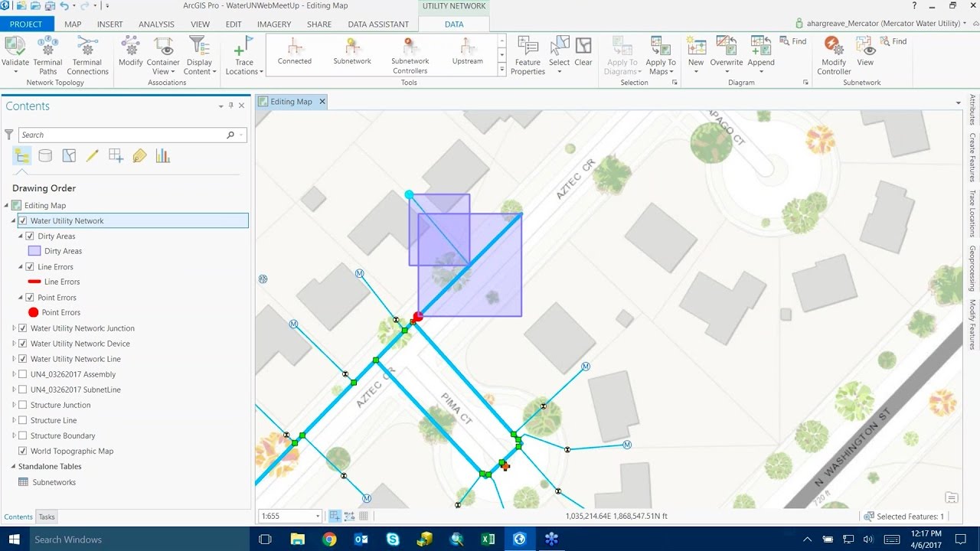
Task: Open Excel from the taskbar
Action: tap(488, 540)
